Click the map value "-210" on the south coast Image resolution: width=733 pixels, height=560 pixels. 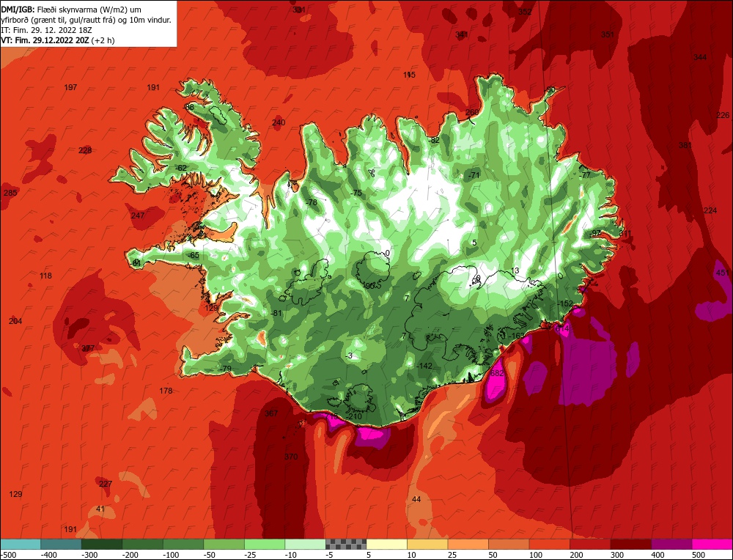click(x=354, y=416)
